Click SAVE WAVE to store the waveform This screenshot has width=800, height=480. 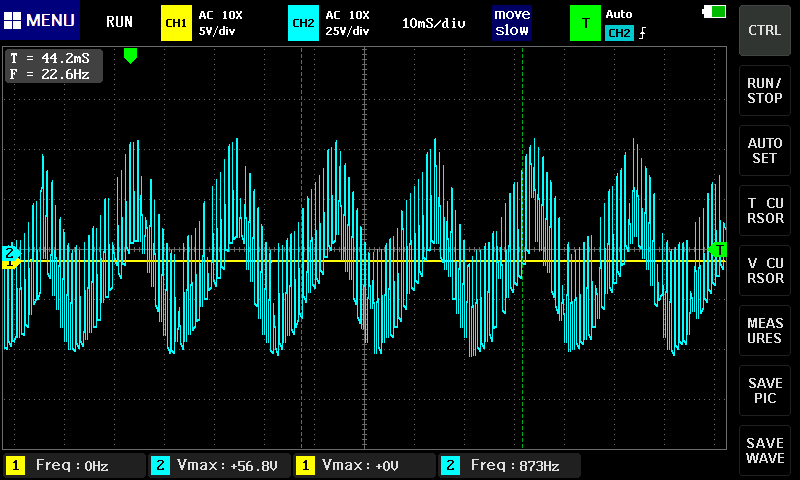765,450
